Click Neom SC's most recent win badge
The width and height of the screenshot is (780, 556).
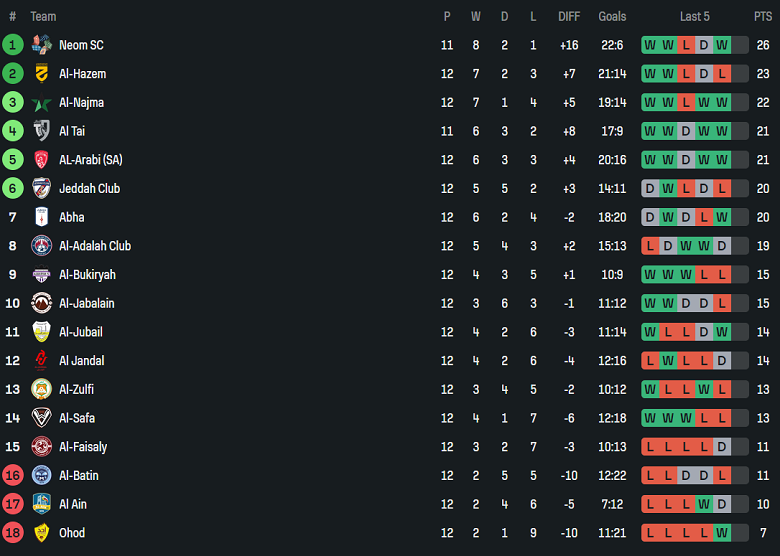[722, 45]
